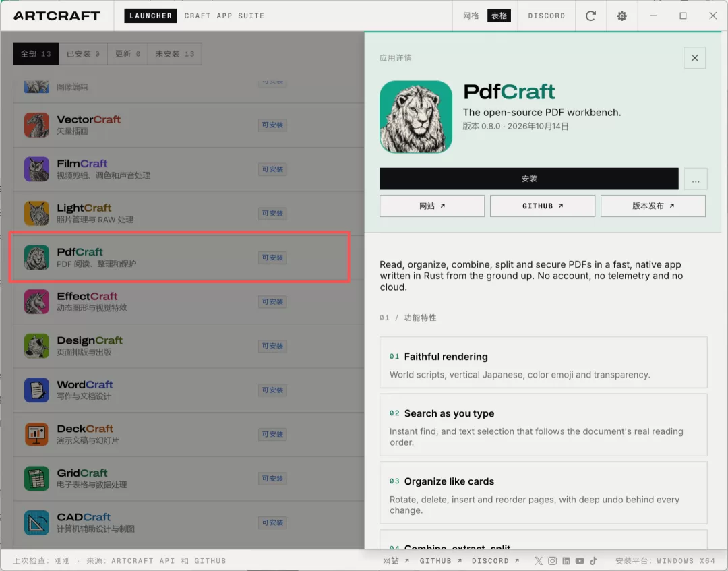
Task: Click DesignCraft 可安装 status badge
Action: [x=272, y=346]
